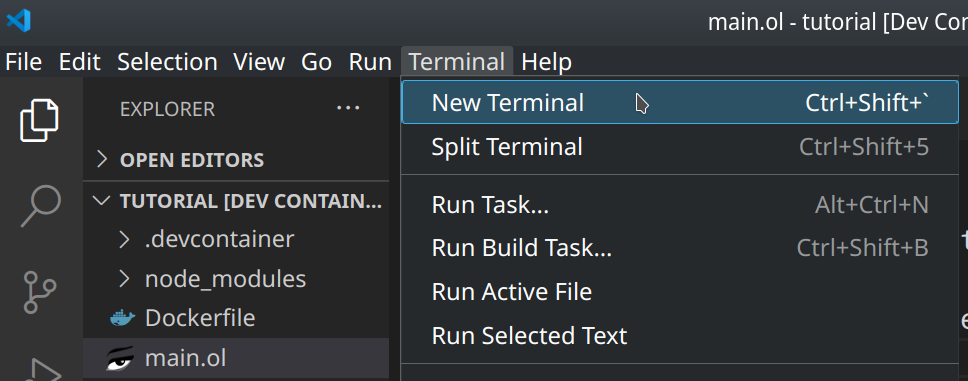Open the Explorer activity bar icon
The width and height of the screenshot is (968, 381).
pyautogui.click(x=40, y=120)
